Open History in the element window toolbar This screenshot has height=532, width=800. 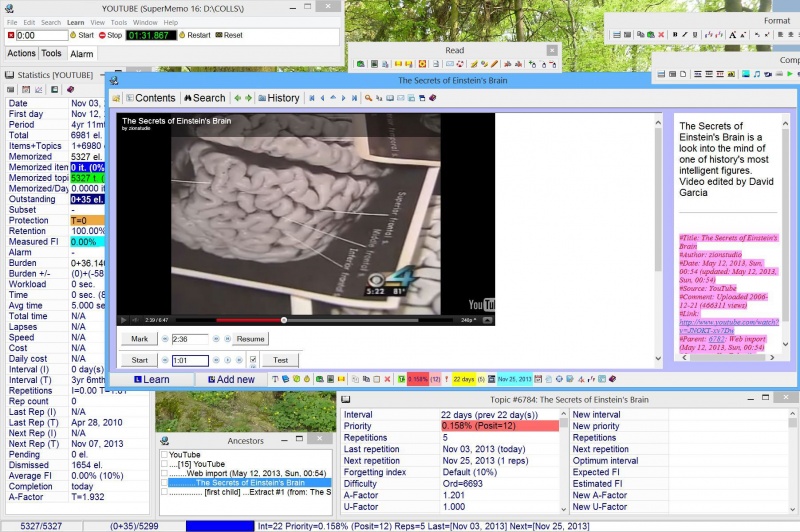point(279,98)
